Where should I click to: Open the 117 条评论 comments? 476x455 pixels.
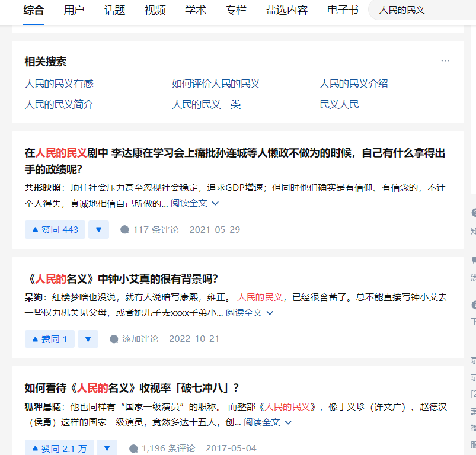[x=149, y=230]
